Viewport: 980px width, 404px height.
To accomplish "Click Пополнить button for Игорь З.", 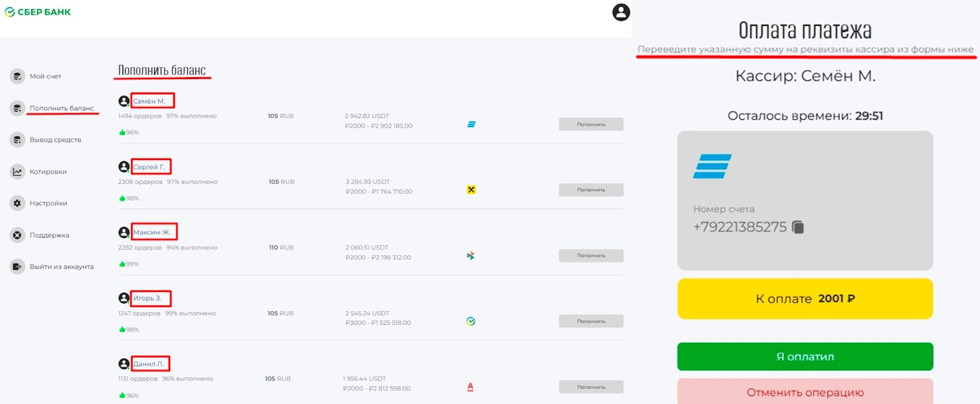I will 591,321.
